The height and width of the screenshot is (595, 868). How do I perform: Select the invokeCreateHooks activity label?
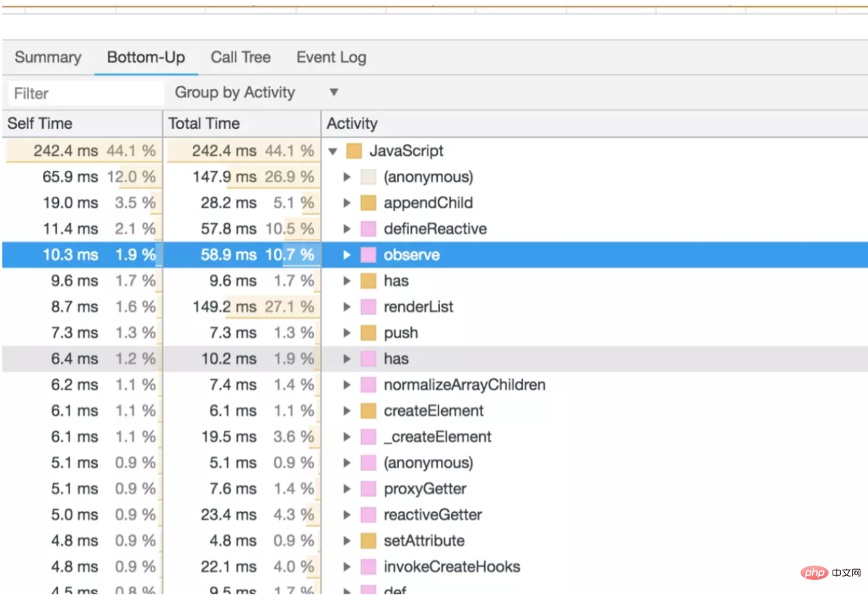pyautogui.click(x=452, y=567)
